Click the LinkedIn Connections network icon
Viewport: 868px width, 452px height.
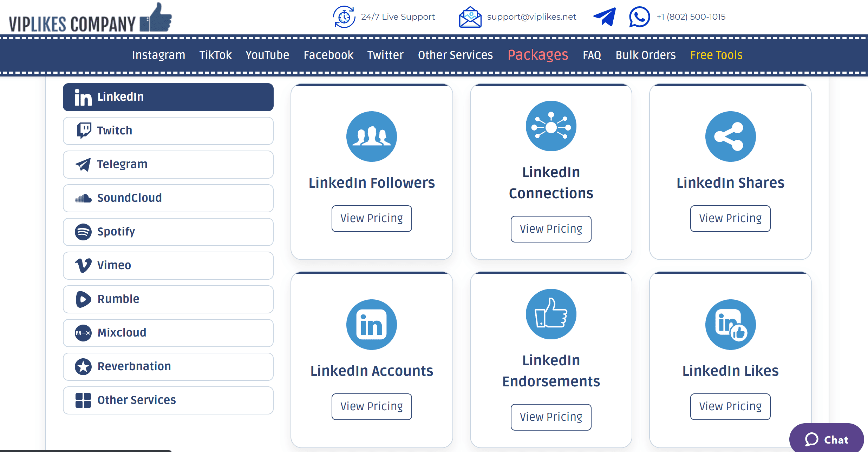click(551, 126)
